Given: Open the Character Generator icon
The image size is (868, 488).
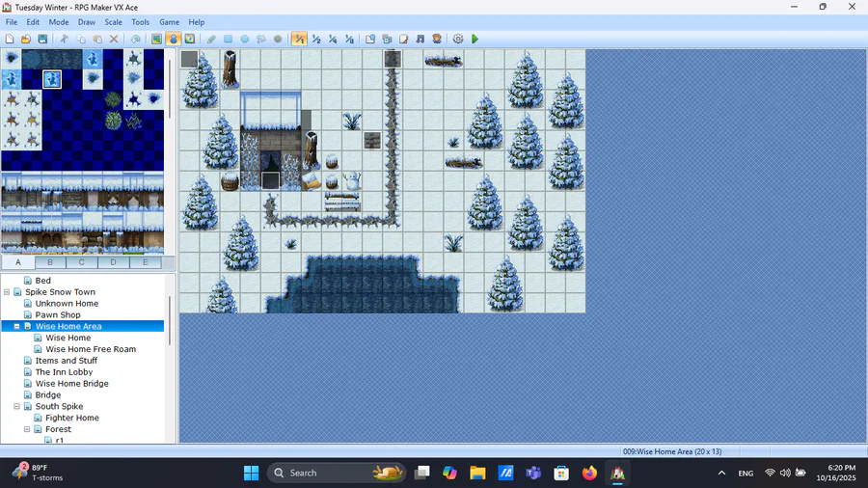Looking at the screenshot, I should [437, 39].
